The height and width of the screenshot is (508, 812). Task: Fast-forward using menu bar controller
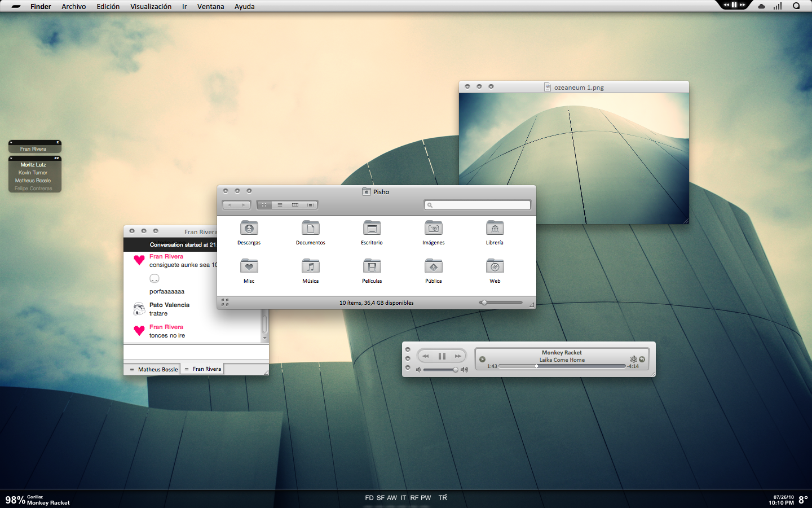pos(743,5)
